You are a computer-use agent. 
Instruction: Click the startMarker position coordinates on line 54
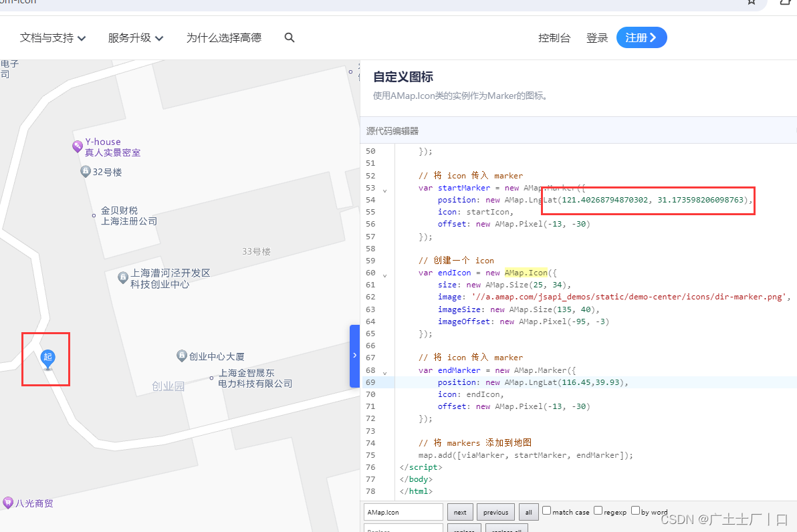click(x=653, y=201)
